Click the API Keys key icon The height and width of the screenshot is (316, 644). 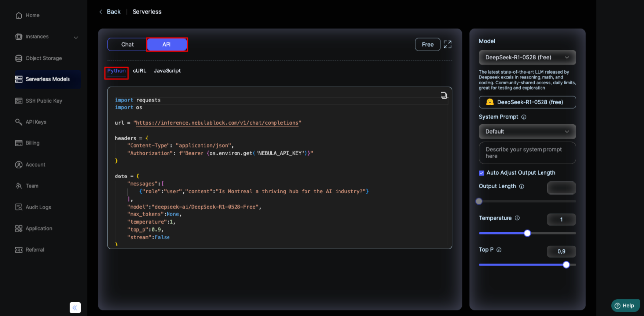(x=19, y=122)
